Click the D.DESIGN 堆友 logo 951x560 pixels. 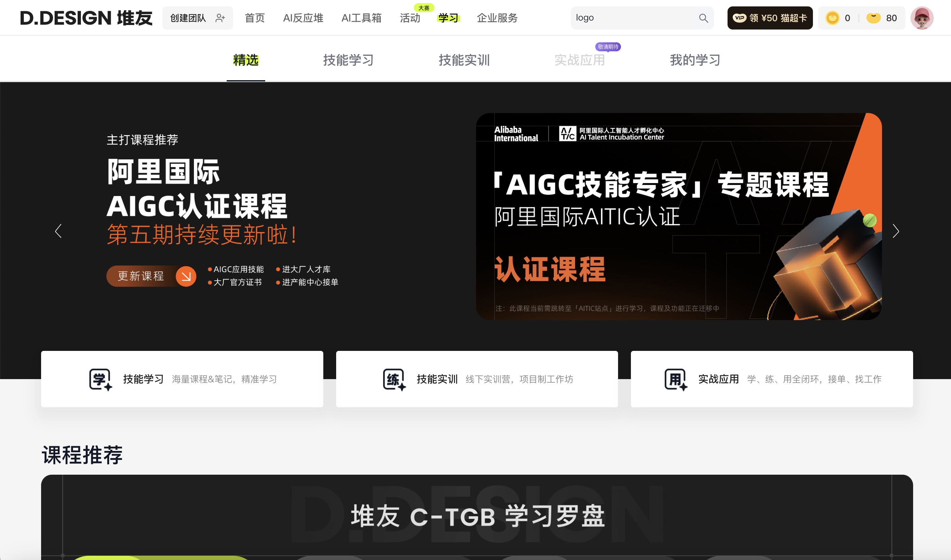point(86,18)
